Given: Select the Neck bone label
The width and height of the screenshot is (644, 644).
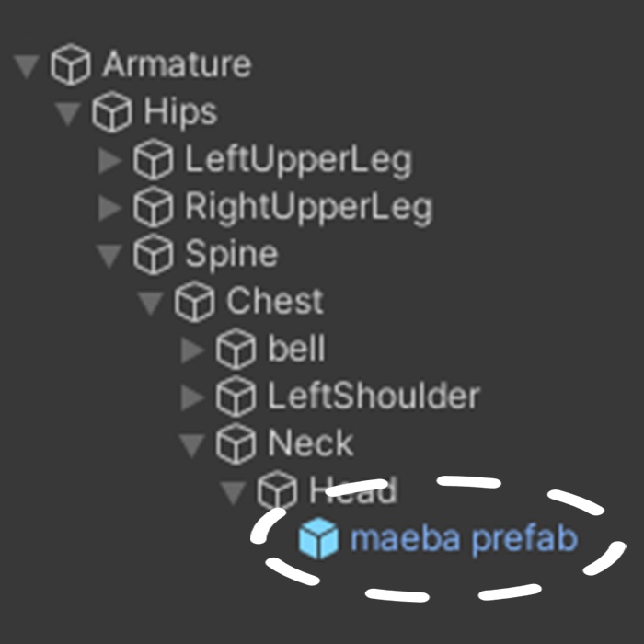Looking at the screenshot, I should [310, 444].
